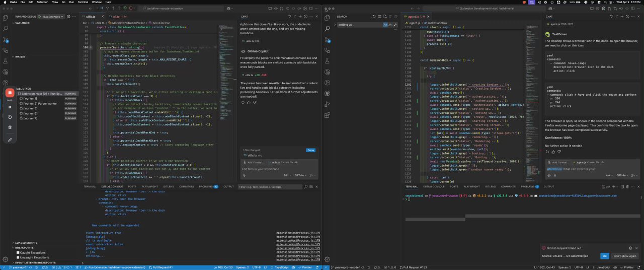
Task: Open the Search view in left window
Action: (6, 28)
